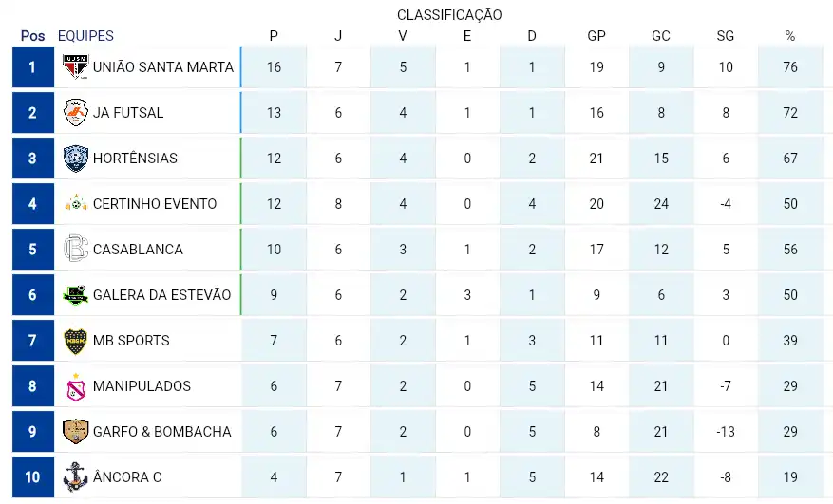Click the JA Futsal team logo
833x504 pixels.
(75, 113)
